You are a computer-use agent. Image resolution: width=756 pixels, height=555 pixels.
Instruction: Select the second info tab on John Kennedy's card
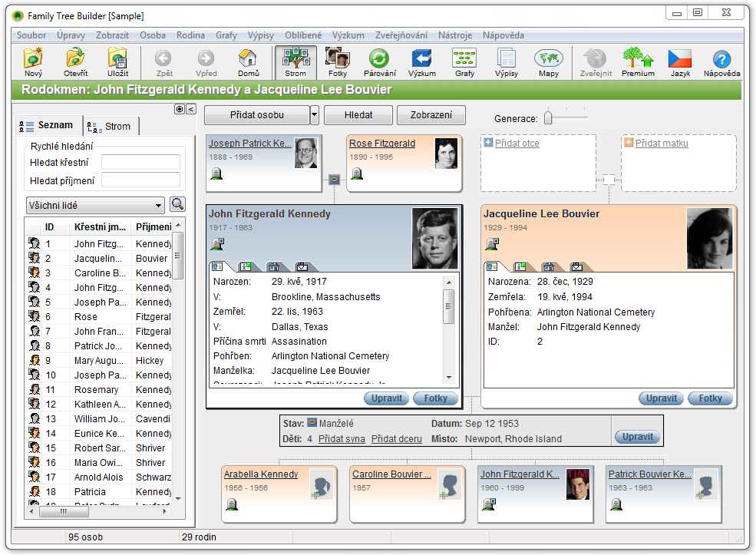pos(247,266)
